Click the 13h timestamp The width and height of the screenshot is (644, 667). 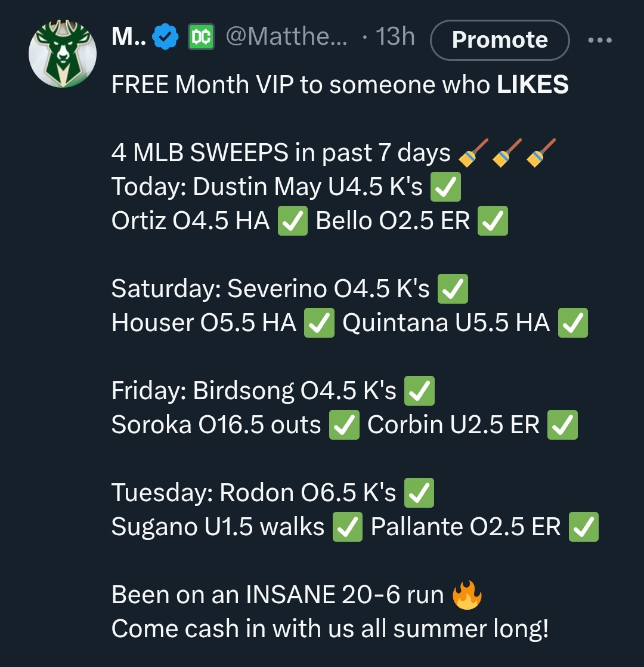395,36
